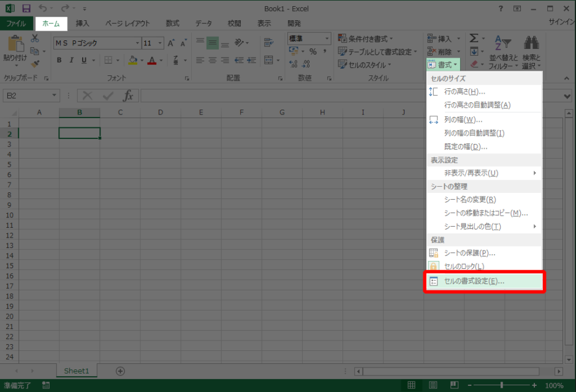Apply comma style formatting
Image resolution: width=576 pixels, height=392 pixels.
325,50
